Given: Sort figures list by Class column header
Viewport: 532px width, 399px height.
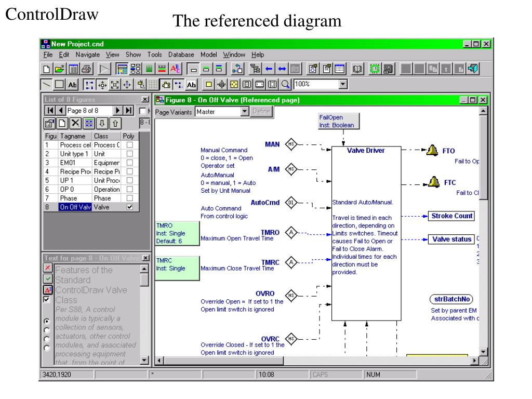Looking at the screenshot, I should tap(107, 136).
